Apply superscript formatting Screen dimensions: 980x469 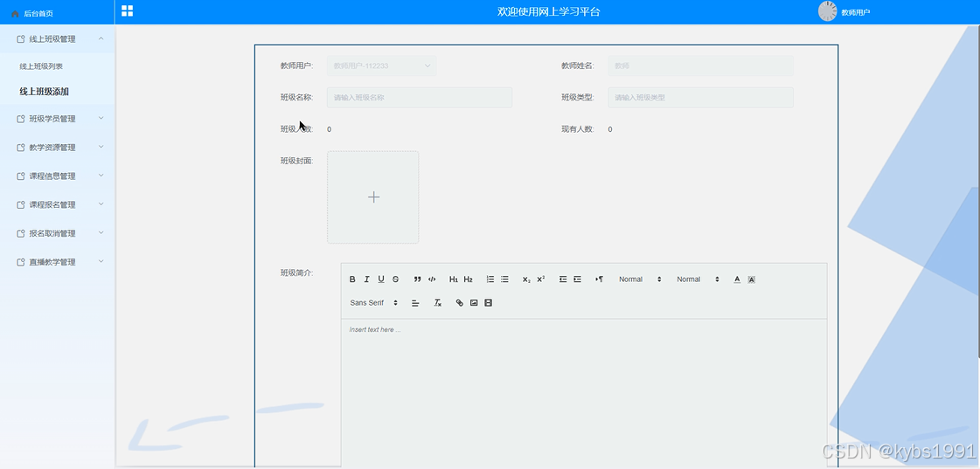(x=540, y=279)
